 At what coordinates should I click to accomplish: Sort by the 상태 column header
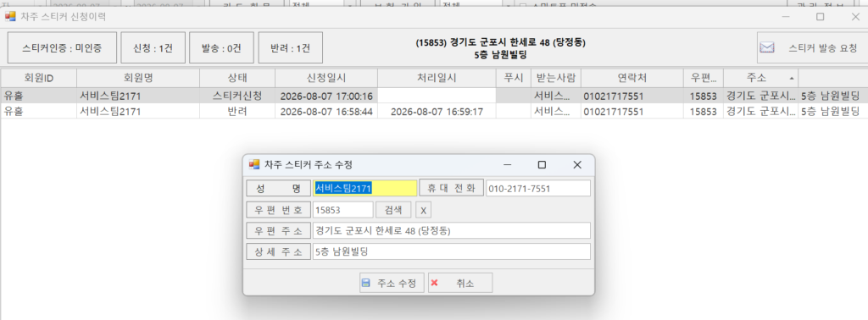coord(237,78)
